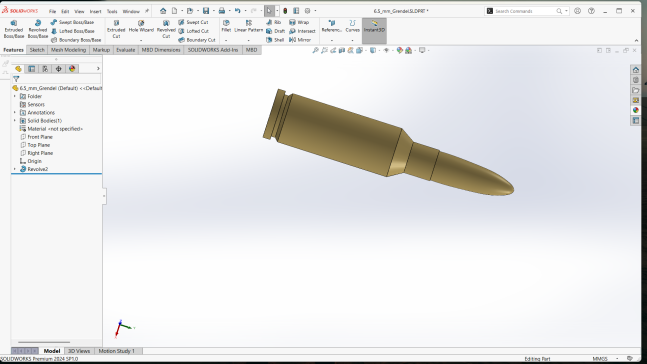This screenshot has width=647, height=364.
Task: Open the File Explorer task pane tab
Action: coord(635,90)
